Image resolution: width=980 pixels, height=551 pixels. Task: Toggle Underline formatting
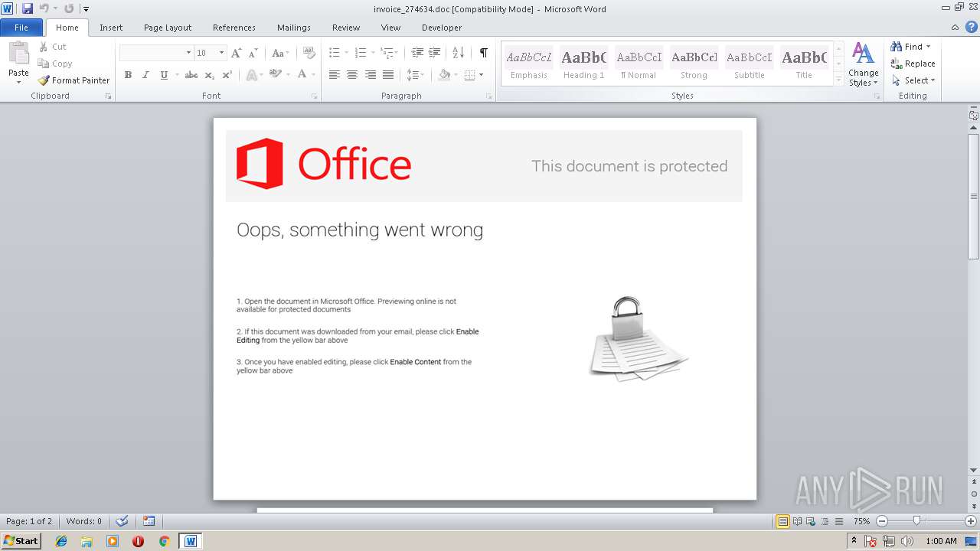click(x=164, y=75)
